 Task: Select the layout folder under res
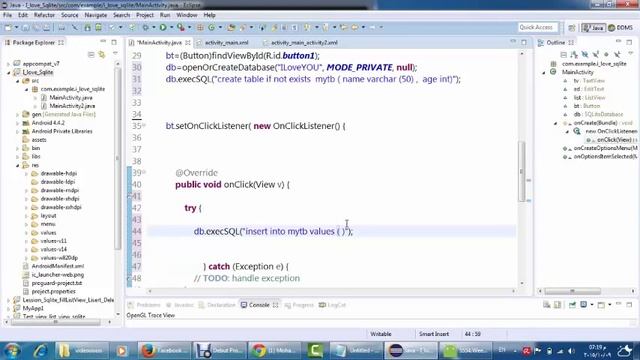(48, 216)
